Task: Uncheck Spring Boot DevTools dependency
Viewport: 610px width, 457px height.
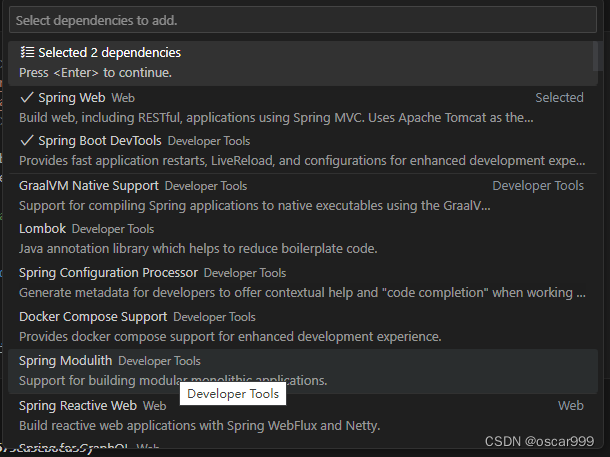Action: [303, 151]
